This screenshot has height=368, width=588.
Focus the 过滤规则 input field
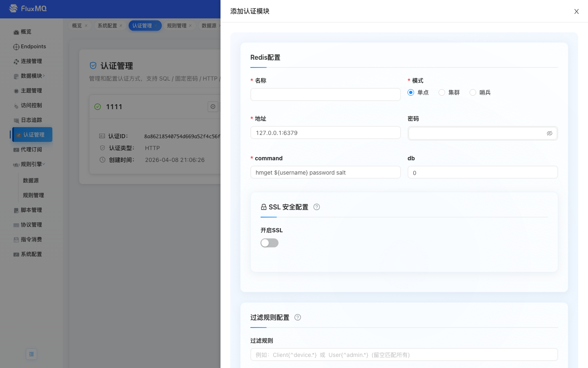(x=404, y=355)
